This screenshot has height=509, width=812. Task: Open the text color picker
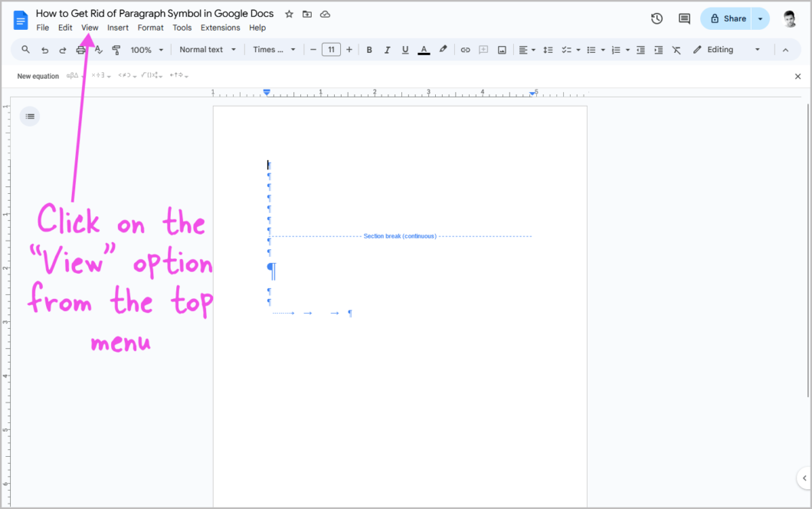[424, 50]
